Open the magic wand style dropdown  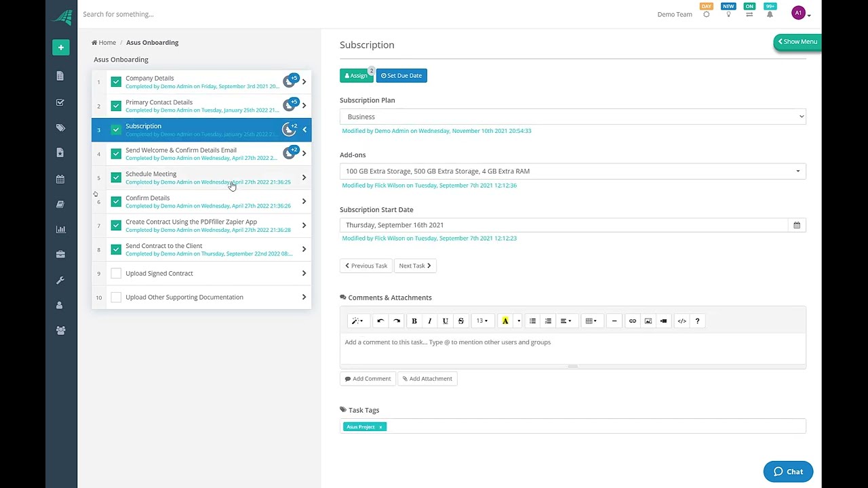pos(357,321)
